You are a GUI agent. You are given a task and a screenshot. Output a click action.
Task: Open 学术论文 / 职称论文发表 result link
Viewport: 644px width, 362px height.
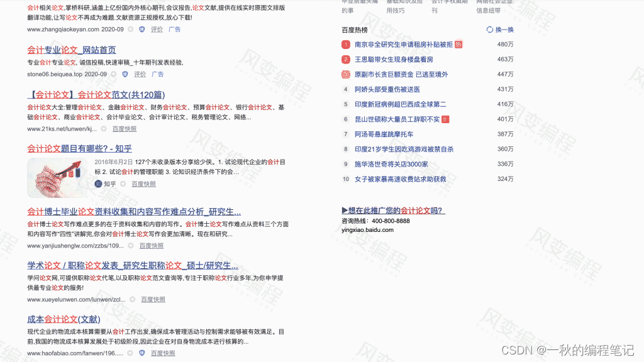(133, 266)
